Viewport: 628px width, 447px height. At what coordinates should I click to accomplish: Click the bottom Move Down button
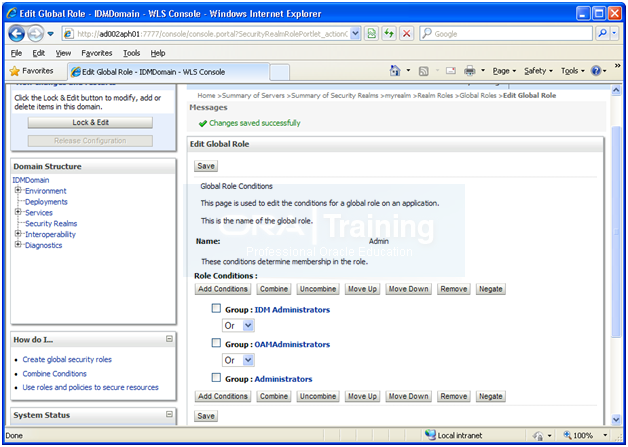[x=409, y=396]
